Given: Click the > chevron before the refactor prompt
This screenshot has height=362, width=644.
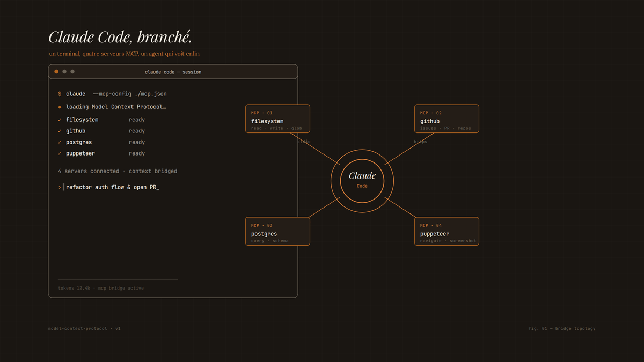Looking at the screenshot, I should 60,187.
